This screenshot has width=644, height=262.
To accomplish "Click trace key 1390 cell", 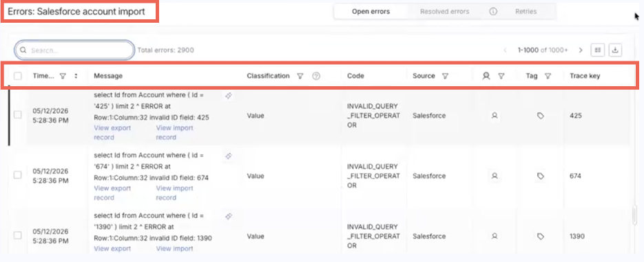I will tap(577, 236).
